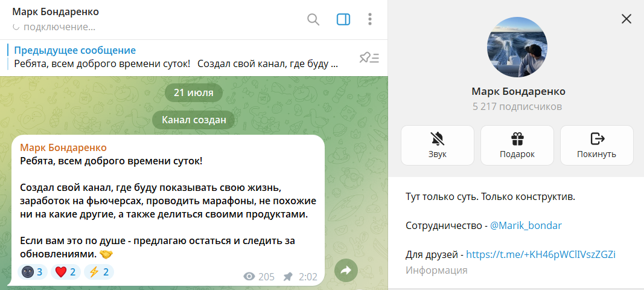Forward the post using share arrow
Viewport: 644px width, 290px height.
346,270
